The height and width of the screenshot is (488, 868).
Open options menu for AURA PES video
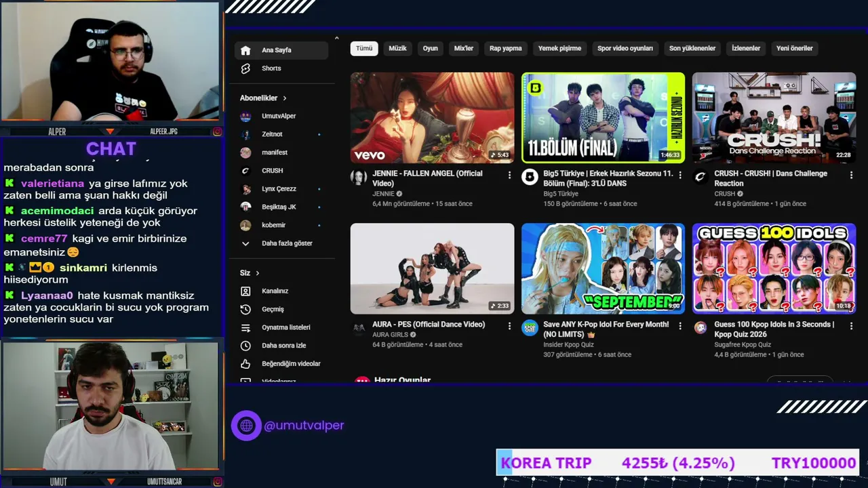pyautogui.click(x=509, y=326)
